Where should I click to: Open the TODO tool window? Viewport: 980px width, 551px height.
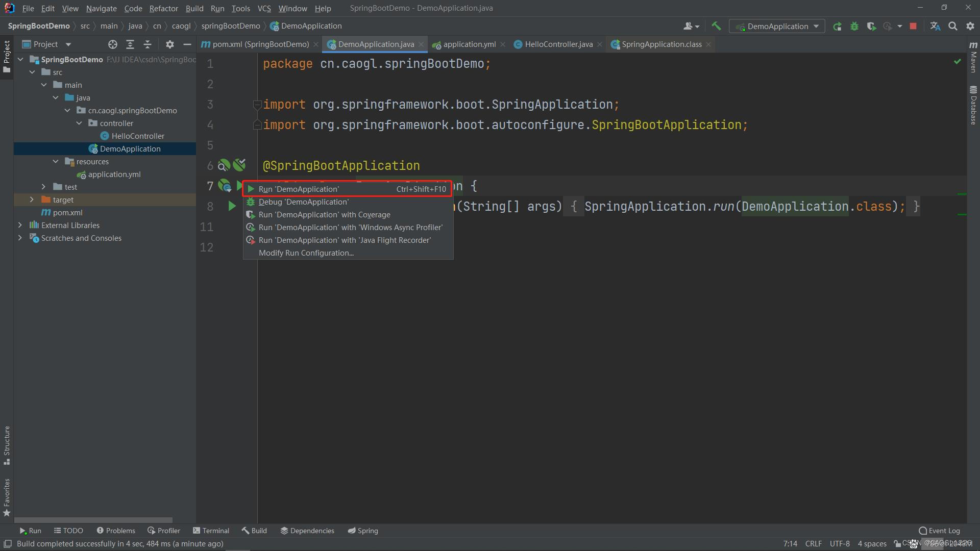68,531
